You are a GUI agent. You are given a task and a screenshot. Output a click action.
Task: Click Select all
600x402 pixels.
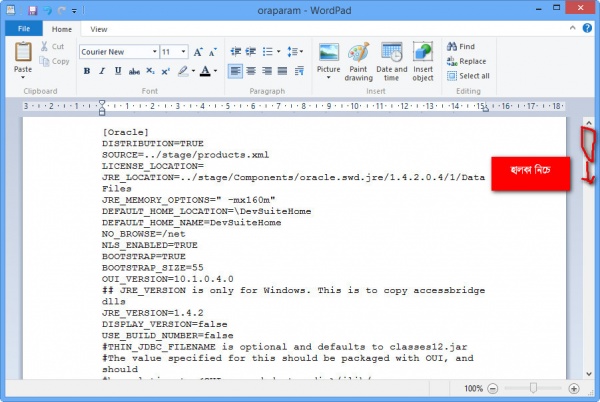pos(468,76)
